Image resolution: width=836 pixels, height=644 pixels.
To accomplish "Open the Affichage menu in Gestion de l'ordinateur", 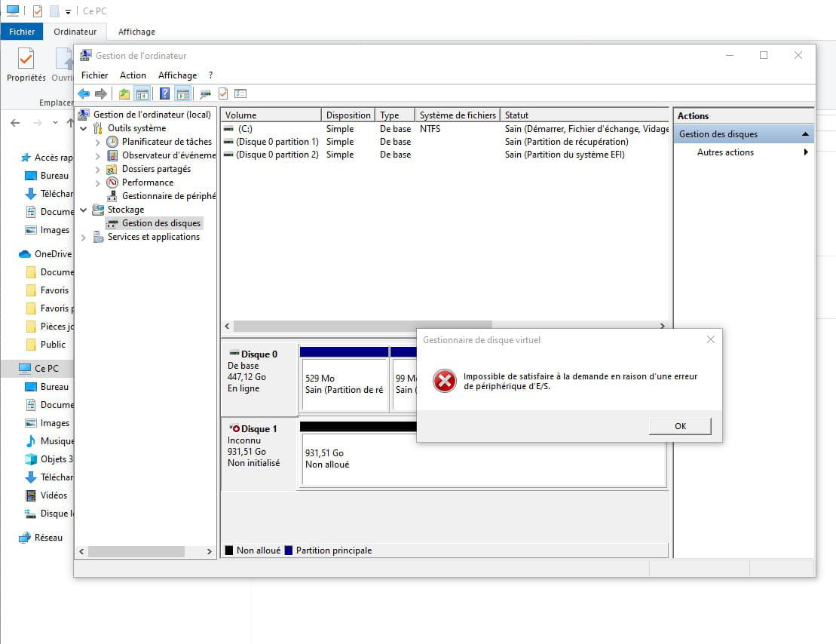I will (x=178, y=75).
